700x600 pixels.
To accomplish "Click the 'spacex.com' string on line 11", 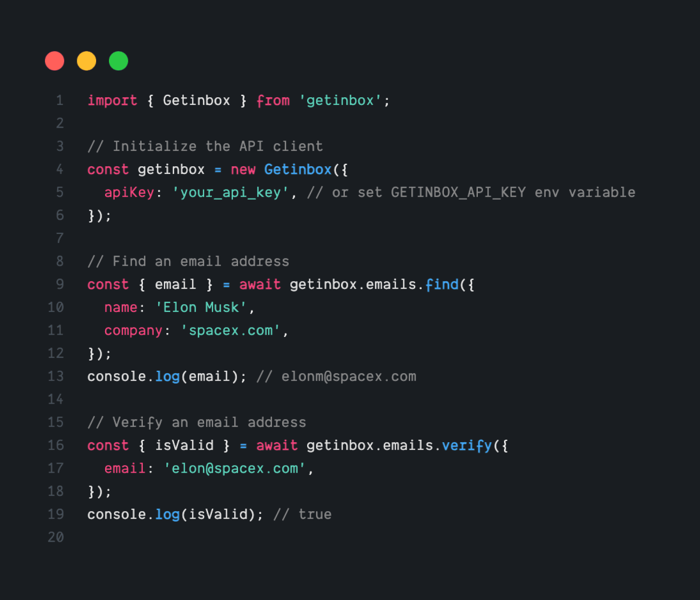I will (231, 331).
